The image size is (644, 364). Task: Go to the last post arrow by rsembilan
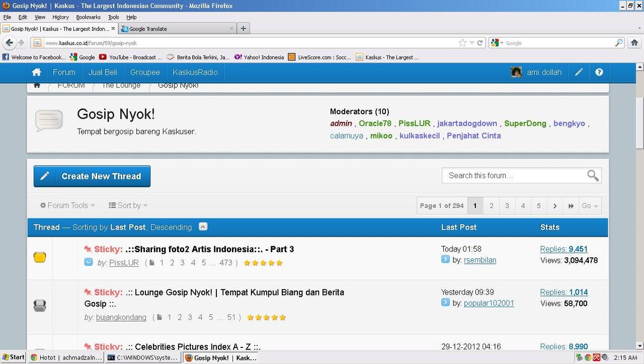tap(445, 260)
